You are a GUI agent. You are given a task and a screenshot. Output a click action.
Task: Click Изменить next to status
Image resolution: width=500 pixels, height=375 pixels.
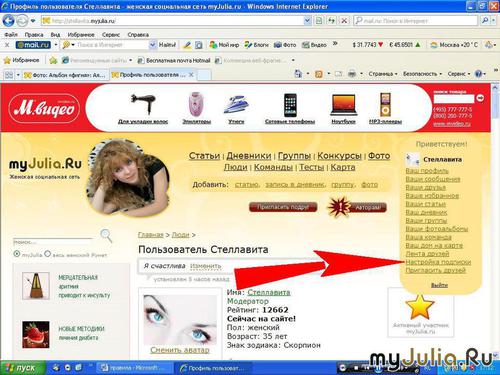click(206, 266)
